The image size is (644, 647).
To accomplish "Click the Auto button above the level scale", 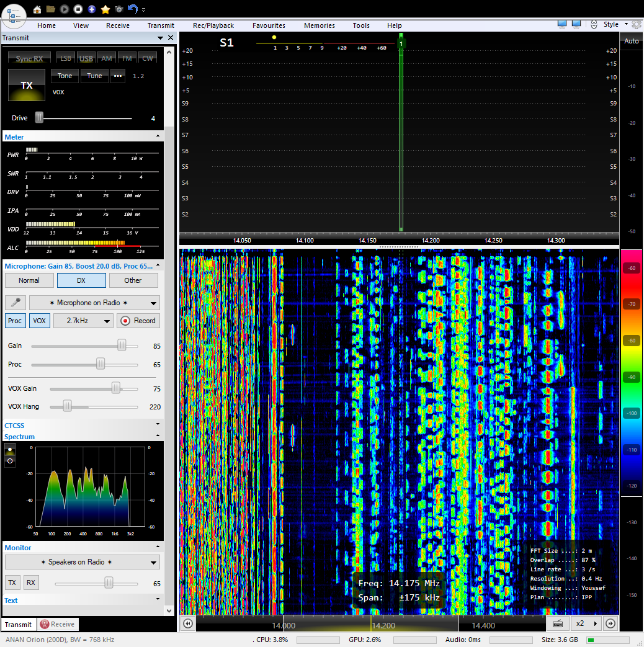I will coord(631,41).
